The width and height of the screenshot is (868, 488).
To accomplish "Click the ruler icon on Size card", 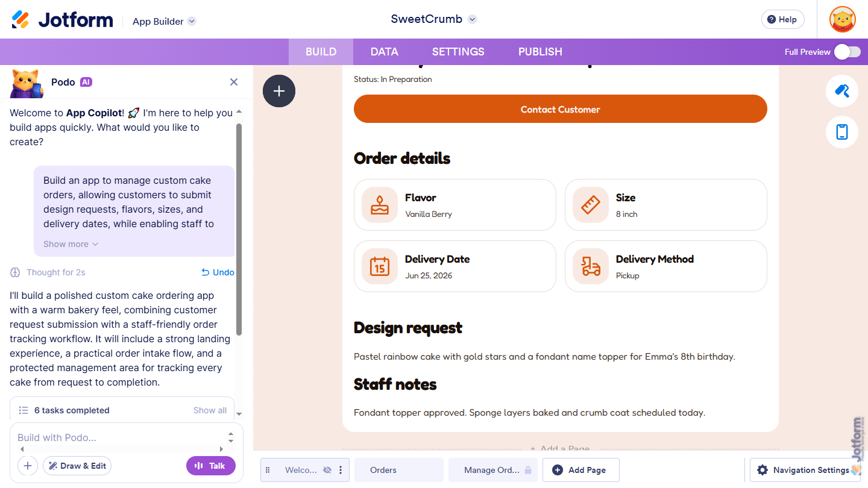I will [591, 205].
